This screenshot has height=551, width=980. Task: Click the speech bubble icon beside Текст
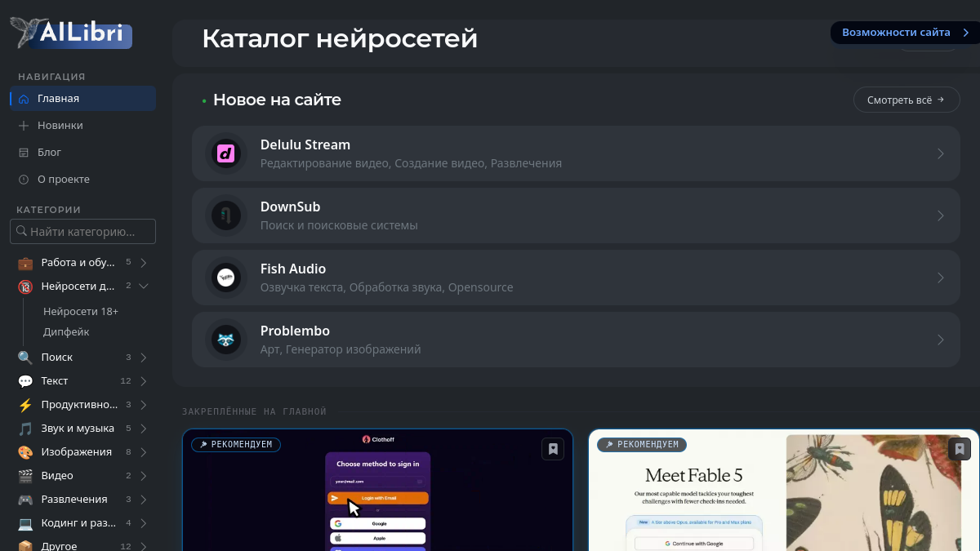click(25, 381)
